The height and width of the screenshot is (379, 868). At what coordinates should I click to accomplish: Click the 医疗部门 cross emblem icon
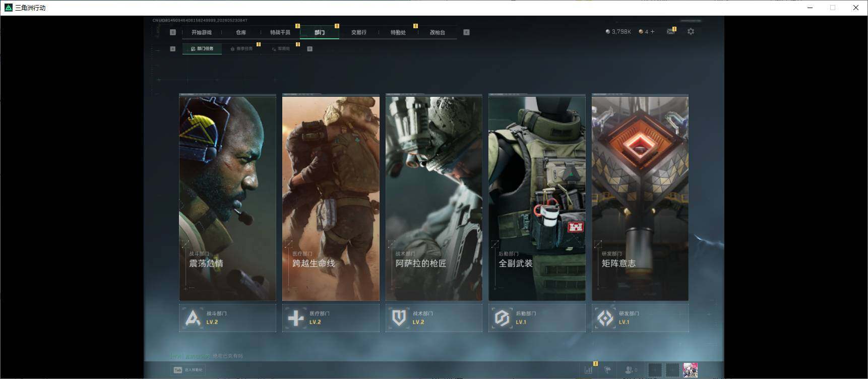(x=296, y=318)
